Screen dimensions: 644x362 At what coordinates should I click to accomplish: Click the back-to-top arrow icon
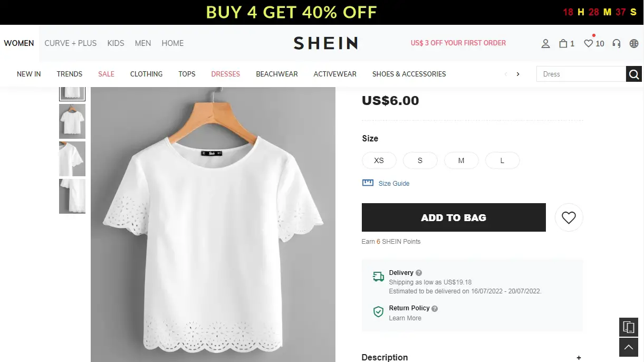(628, 348)
